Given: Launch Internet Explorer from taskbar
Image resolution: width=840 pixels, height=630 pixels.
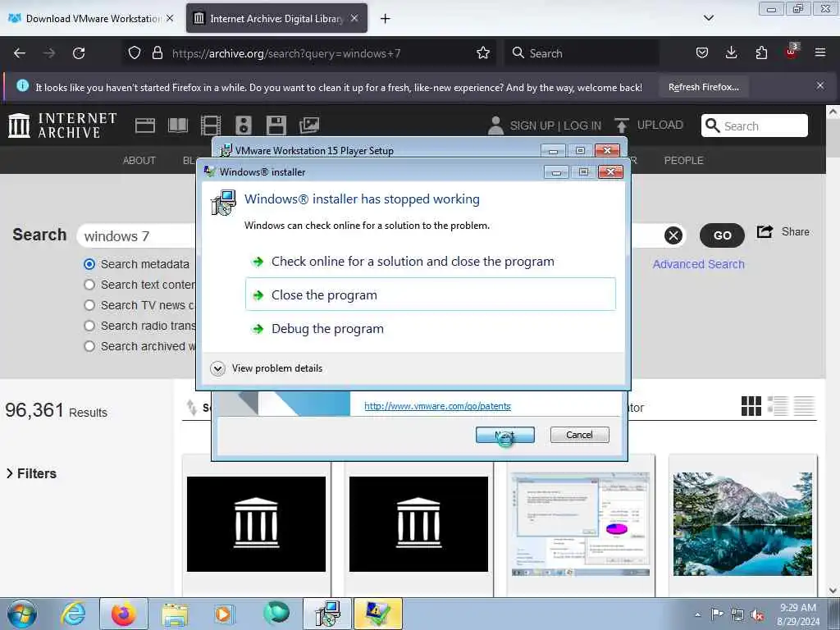Looking at the screenshot, I should [73, 614].
